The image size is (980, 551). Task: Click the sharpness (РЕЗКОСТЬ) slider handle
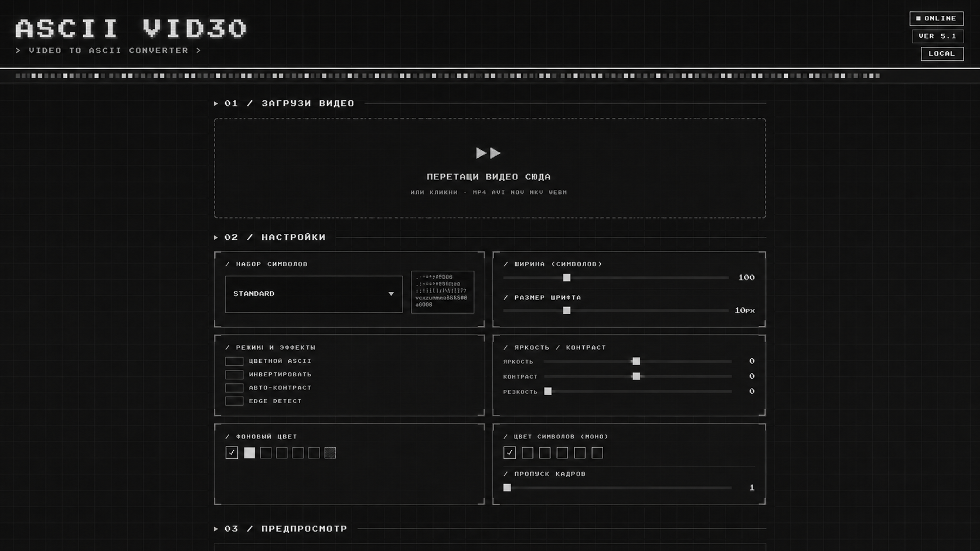coord(548,391)
